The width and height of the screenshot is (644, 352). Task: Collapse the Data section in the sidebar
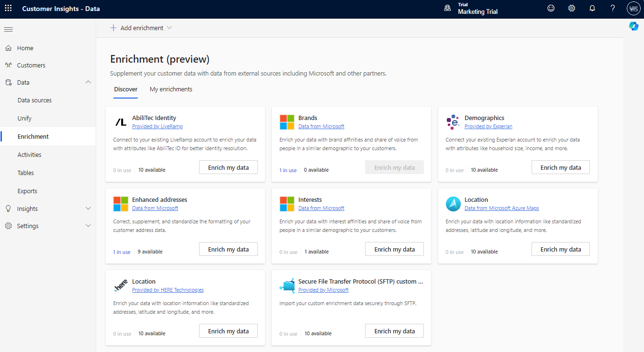pos(88,82)
